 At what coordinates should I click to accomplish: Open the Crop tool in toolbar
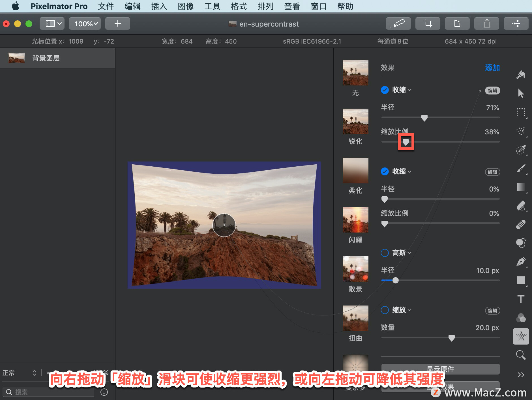428,23
